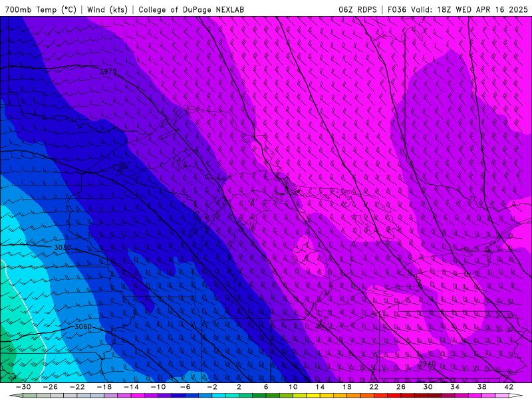Click the -14 colorbar scale label
The image size is (532, 399).
[131, 387]
